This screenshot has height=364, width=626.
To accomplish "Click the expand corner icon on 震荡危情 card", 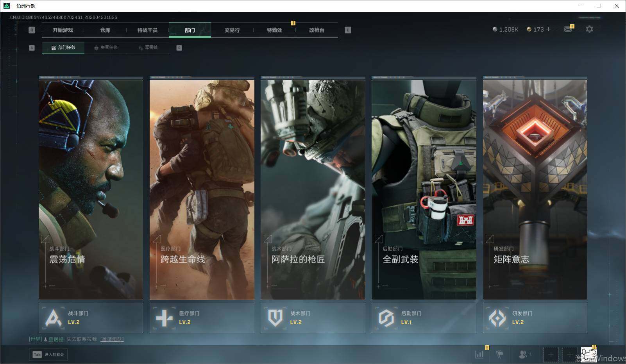I will click(x=45, y=238).
